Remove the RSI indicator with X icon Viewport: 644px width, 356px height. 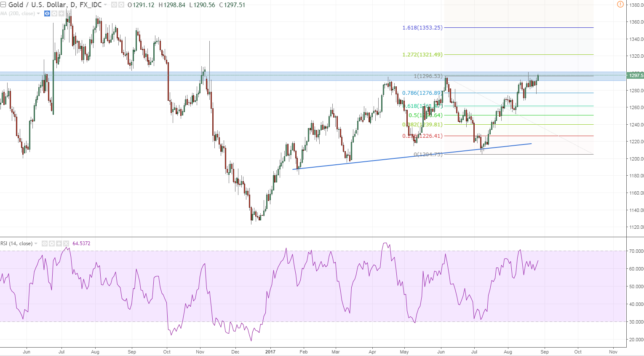pyautogui.click(x=66, y=244)
